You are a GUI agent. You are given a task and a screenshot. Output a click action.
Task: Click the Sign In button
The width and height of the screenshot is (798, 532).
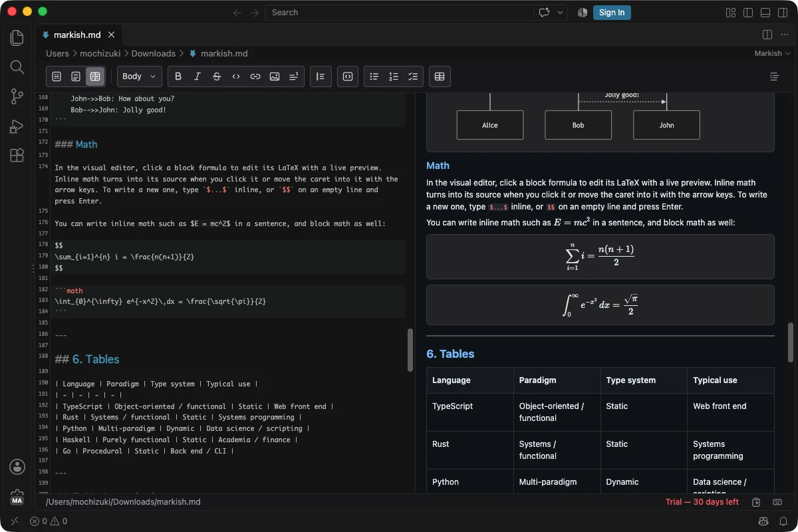pos(612,12)
